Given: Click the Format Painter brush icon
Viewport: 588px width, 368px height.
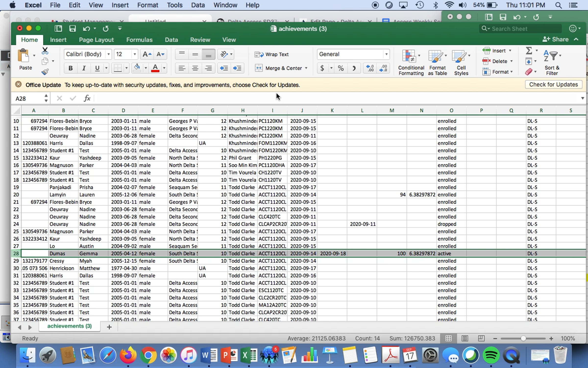Looking at the screenshot, I should [x=45, y=72].
